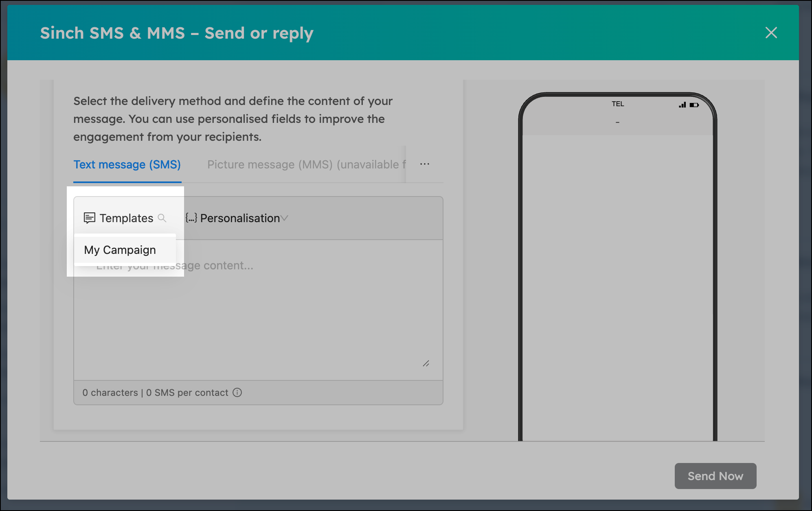Click the speech bubble icon beside Templates
812x511 pixels.
(89, 218)
